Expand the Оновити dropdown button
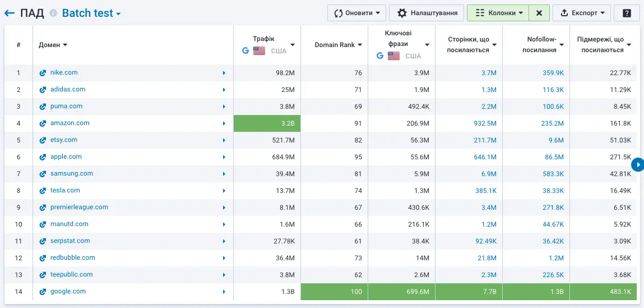The image size is (644, 308). [356, 13]
